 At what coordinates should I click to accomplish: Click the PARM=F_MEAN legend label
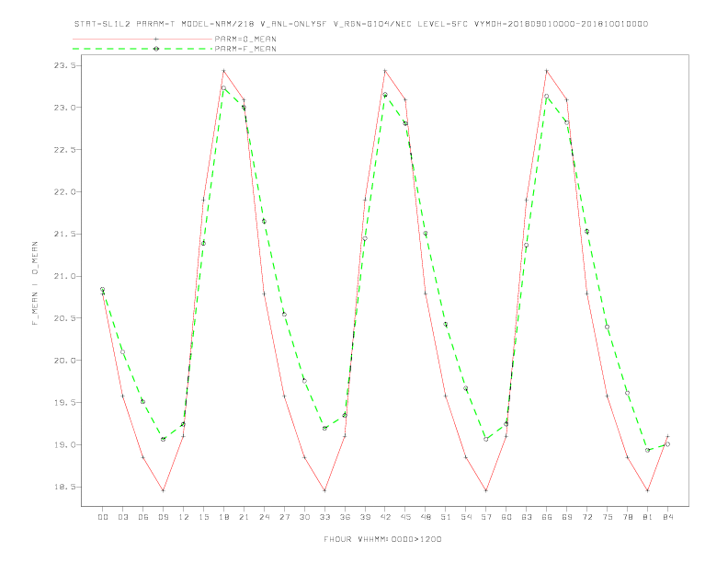[x=245, y=49]
